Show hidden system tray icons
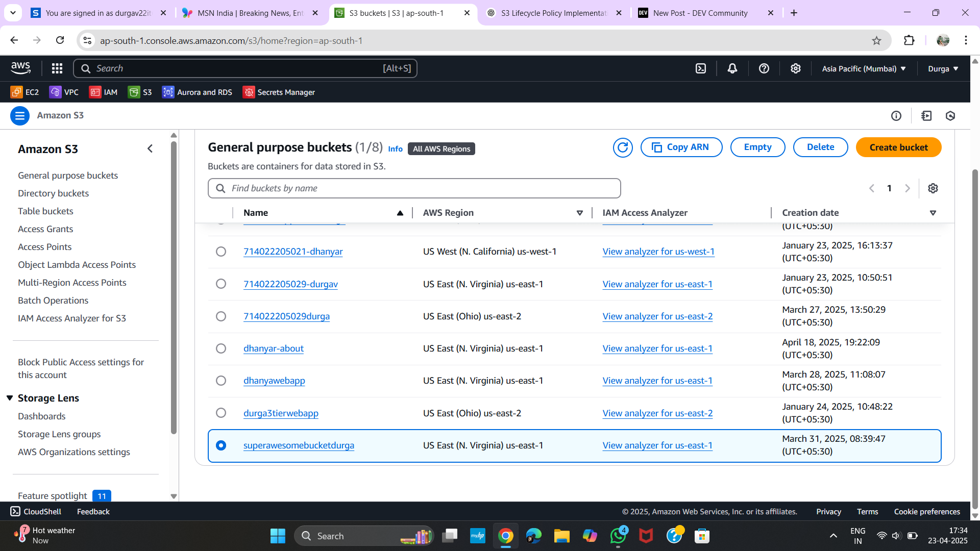This screenshot has height=551, width=980. click(833, 536)
